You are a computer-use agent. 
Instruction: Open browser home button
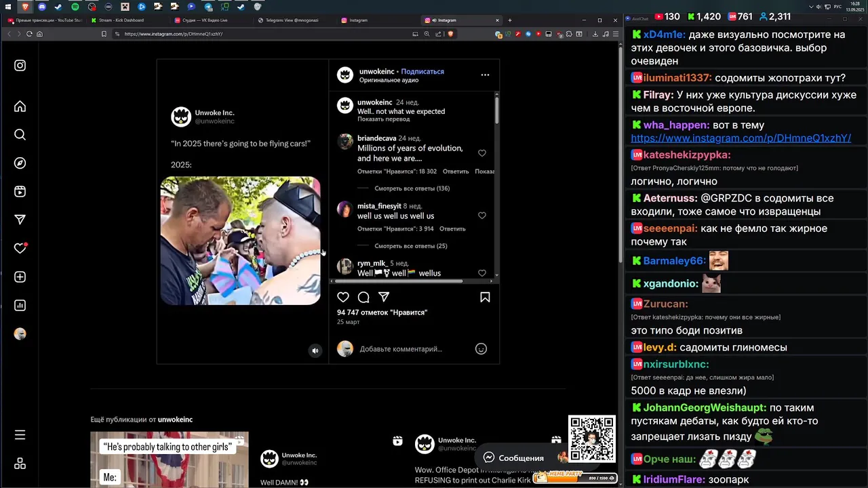39,34
